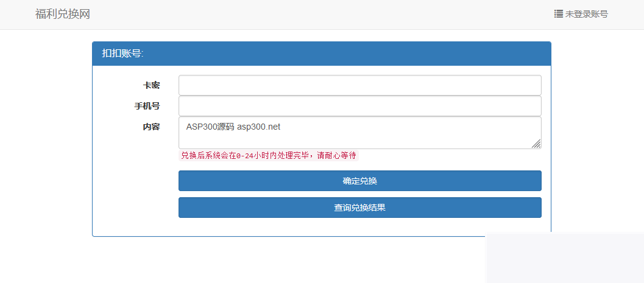Image resolution: width=644 pixels, height=283 pixels.
Task: Focus the 卡密 input field
Action: click(359, 85)
